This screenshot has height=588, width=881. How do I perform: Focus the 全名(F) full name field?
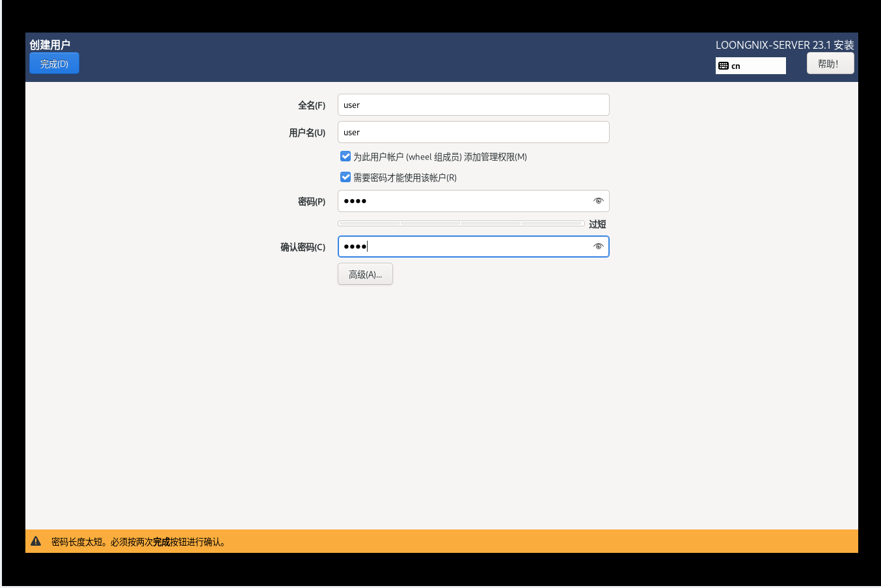(x=473, y=105)
